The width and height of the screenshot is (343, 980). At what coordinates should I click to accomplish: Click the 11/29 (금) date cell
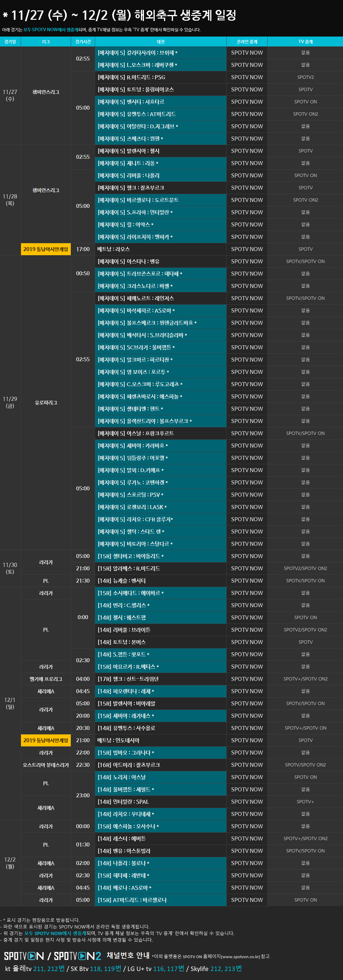tap(10, 403)
